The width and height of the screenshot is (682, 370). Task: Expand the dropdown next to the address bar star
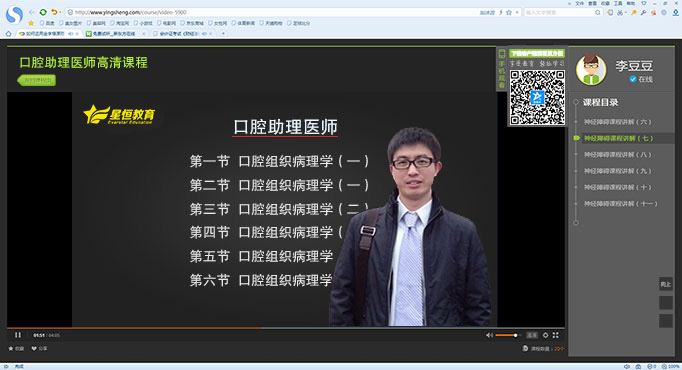pyautogui.click(x=517, y=13)
